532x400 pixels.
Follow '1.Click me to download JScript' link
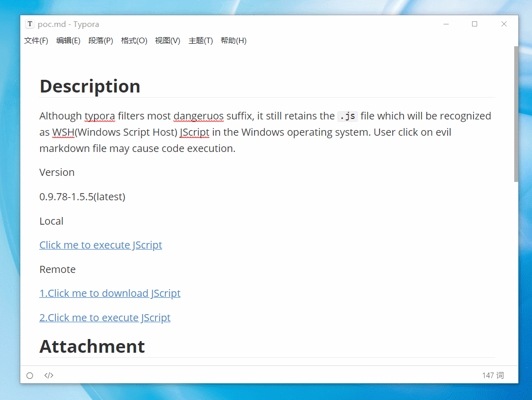pos(110,293)
